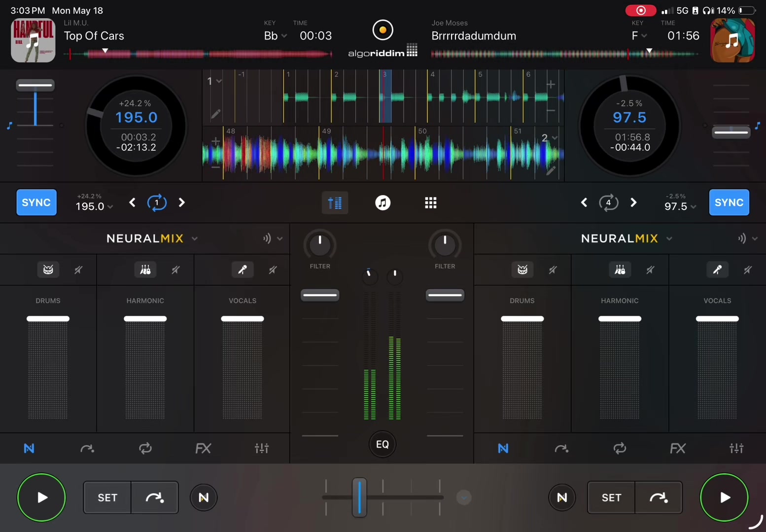Tap the drums icon on left deck
The image size is (766, 532).
tap(48, 269)
